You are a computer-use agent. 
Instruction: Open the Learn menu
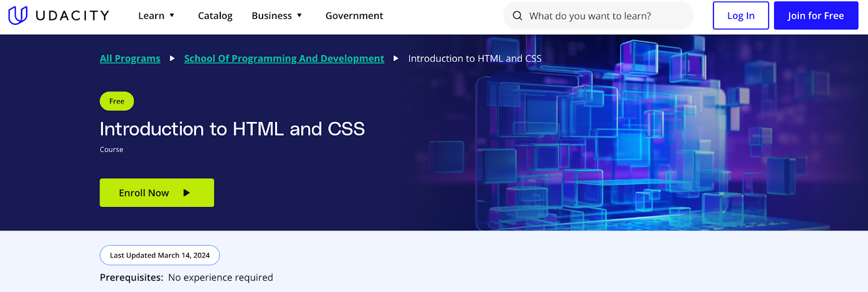point(156,16)
